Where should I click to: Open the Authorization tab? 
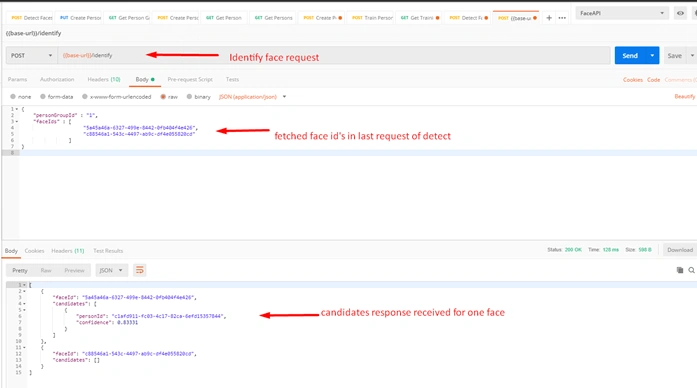click(x=57, y=80)
